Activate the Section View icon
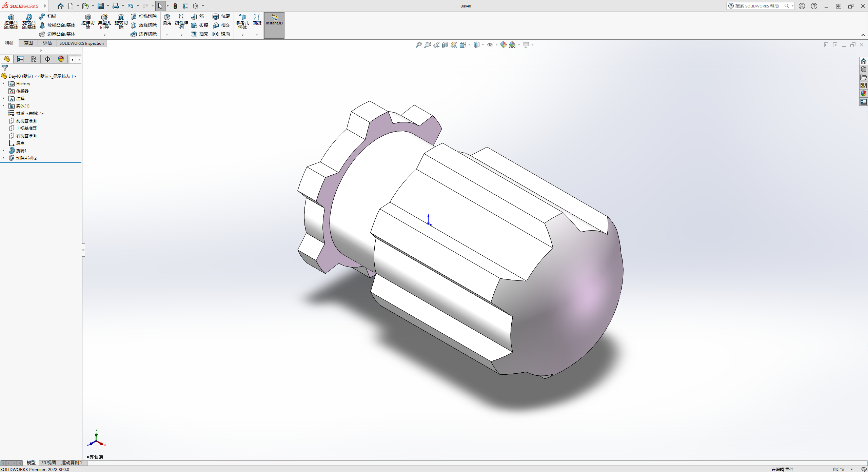 pos(445,45)
